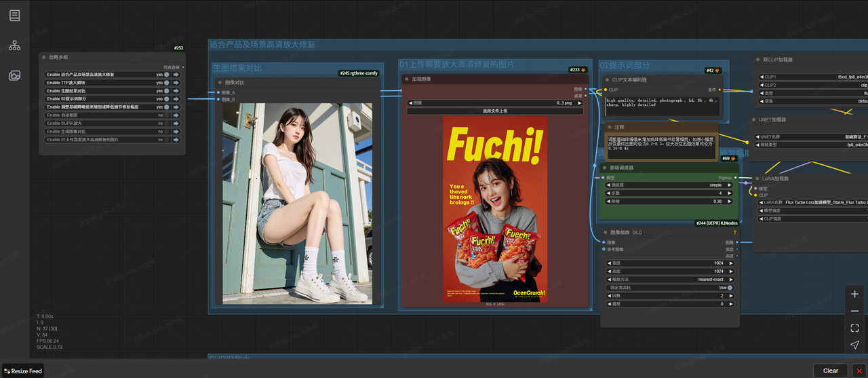Click the prompt text box in CLIP文本编码器
The height and width of the screenshot is (378, 868).
pos(663,107)
